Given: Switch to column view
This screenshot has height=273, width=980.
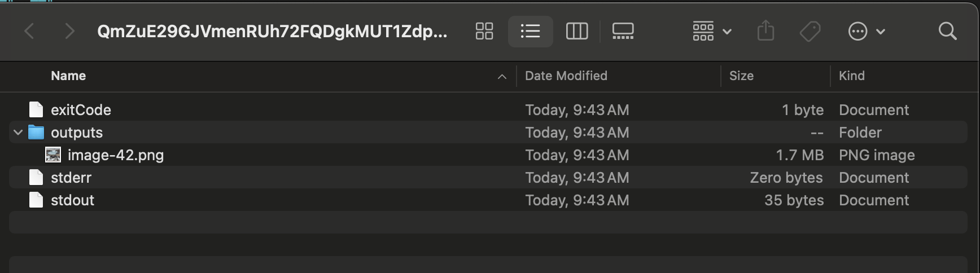Looking at the screenshot, I should [577, 31].
